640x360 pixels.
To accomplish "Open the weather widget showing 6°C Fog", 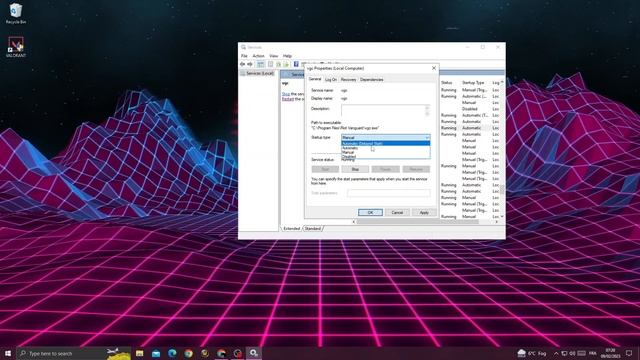I will tap(532, 353).
